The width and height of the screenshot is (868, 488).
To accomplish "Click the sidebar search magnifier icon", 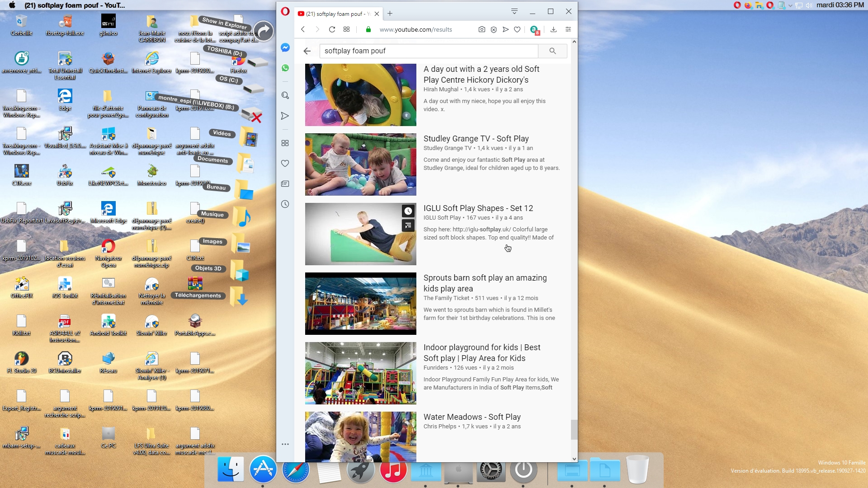I will [285, 95].
